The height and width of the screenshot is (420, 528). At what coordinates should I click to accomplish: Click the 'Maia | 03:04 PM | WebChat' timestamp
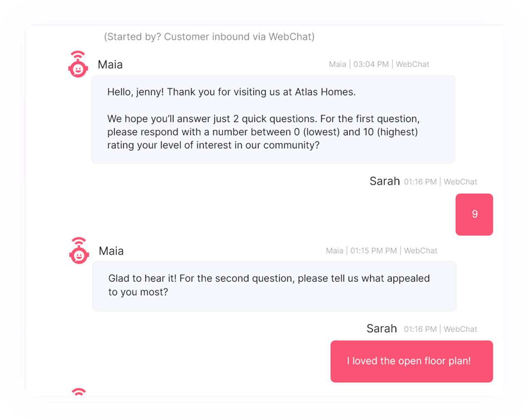tap(379, 64)
